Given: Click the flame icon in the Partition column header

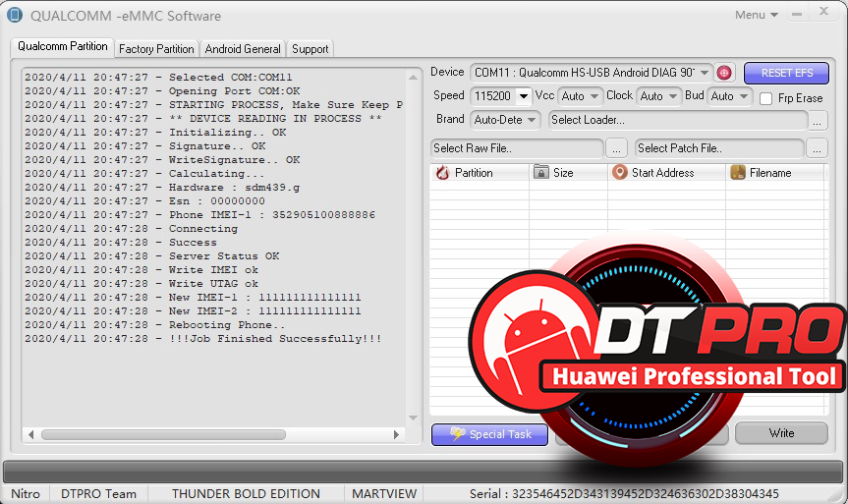Looking at the screenshot, I should (x=443, y=173).
